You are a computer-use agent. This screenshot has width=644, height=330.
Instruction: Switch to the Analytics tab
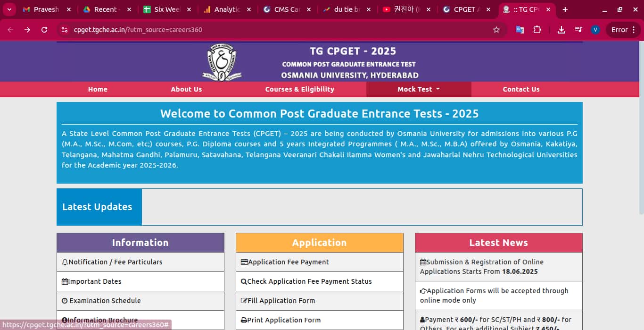point(228,9)
